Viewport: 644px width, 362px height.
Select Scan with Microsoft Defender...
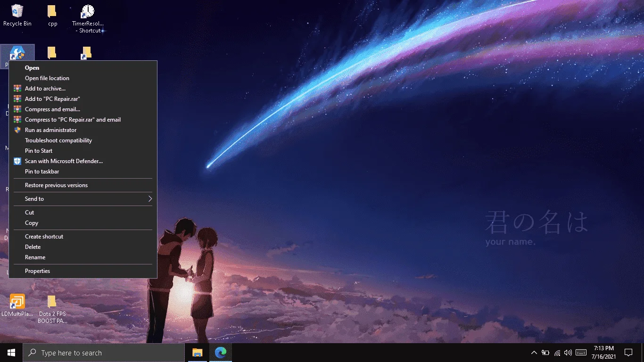(83, 161)
